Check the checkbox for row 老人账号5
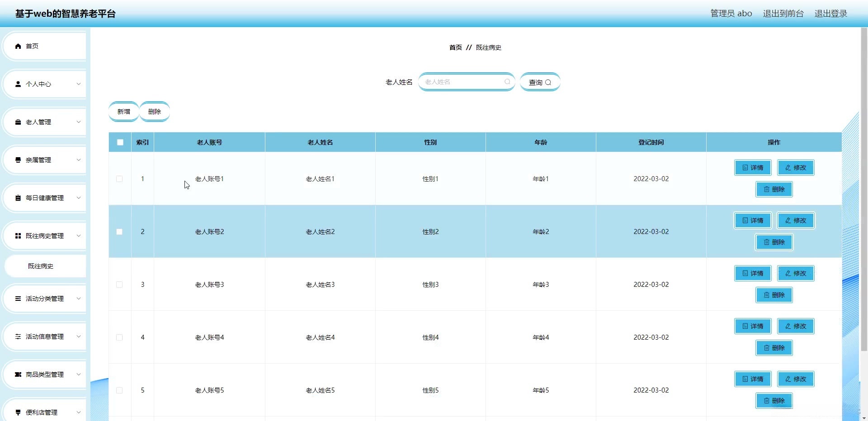This screenshot has height=421, width=868. click(x=119, y=390)
